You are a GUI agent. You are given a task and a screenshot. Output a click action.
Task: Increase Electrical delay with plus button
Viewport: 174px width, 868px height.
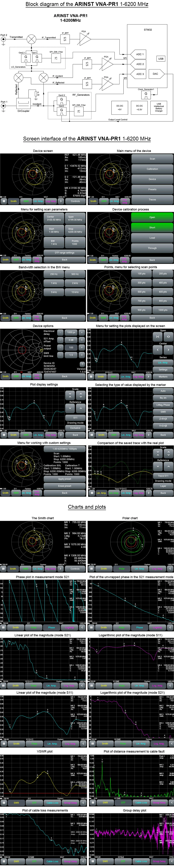click(x=82, y=332)
